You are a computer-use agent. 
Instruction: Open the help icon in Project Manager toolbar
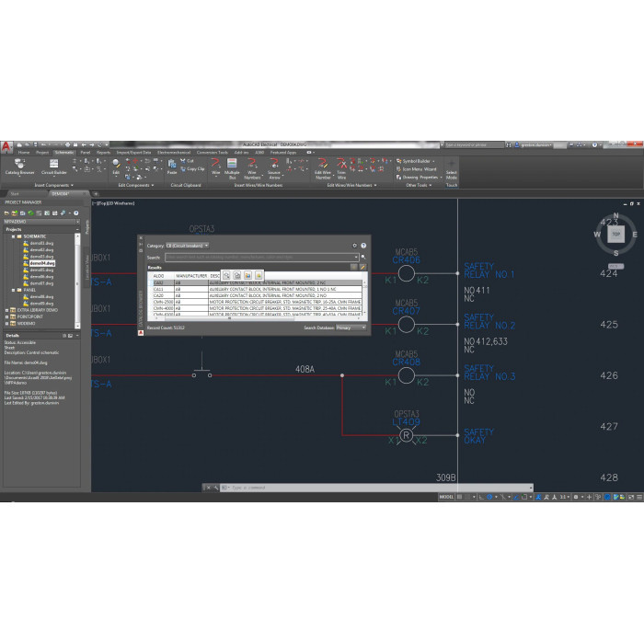pyautogui.click(x=76, y=213)
